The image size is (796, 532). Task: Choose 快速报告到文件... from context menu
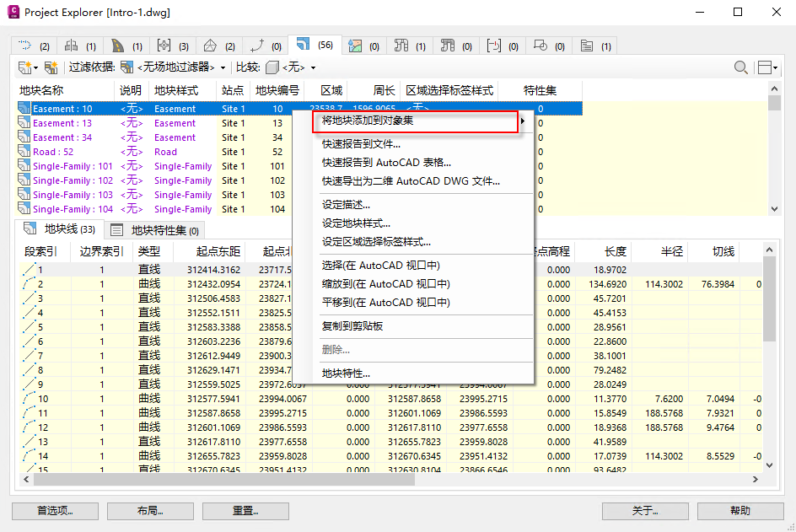point(361,144)
